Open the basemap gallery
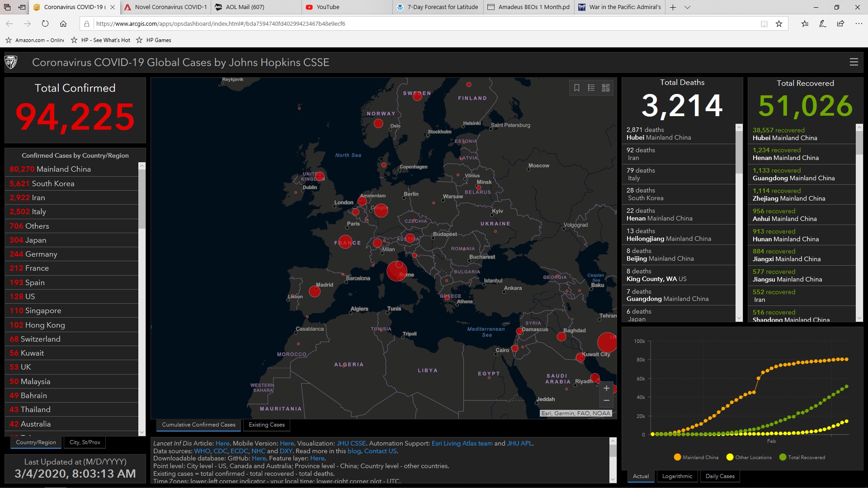Screen dimensions: 868x488 coord(606,88)
